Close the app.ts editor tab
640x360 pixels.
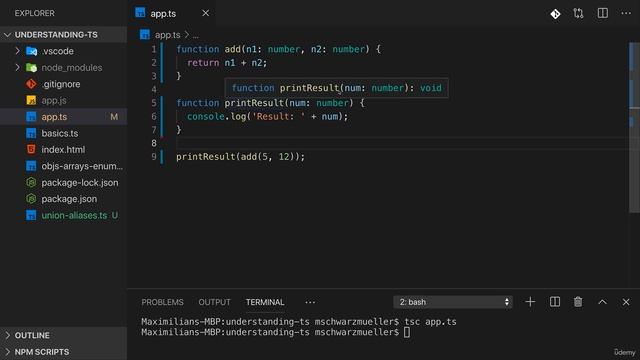point(206,13)
